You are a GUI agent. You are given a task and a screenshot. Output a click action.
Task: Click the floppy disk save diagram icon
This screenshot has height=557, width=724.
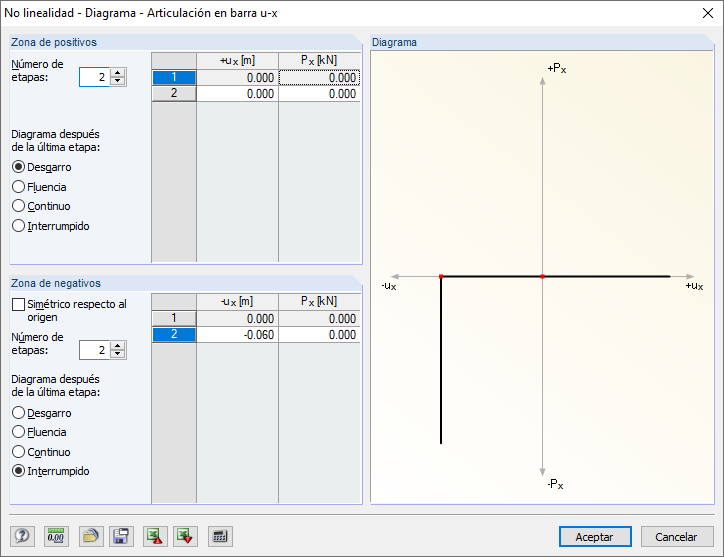[121, 536]
